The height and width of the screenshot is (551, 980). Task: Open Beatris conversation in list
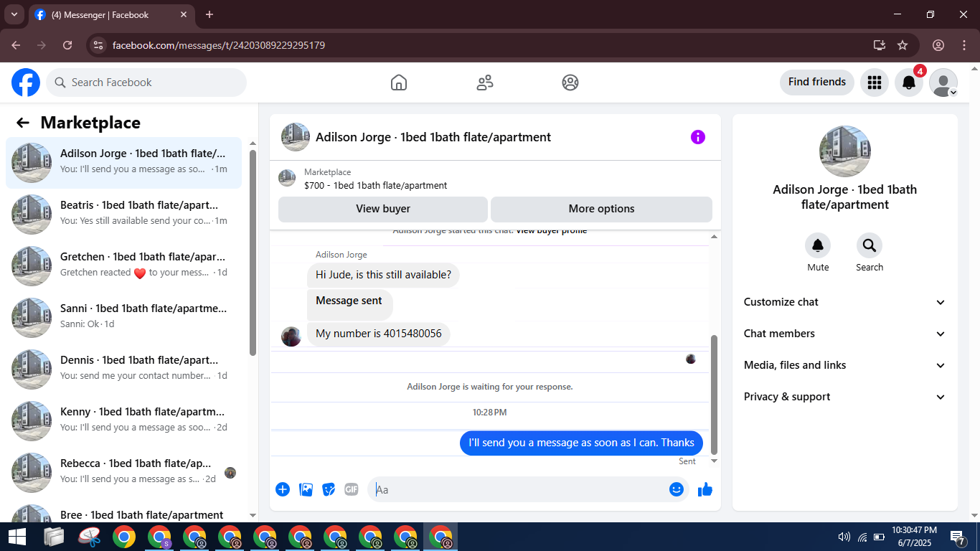123,215
